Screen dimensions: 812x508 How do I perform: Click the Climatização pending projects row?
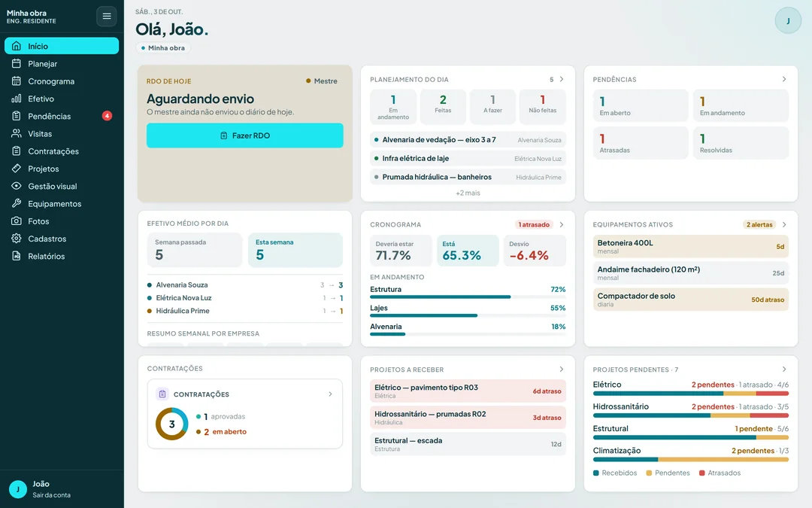pos(691,454)
